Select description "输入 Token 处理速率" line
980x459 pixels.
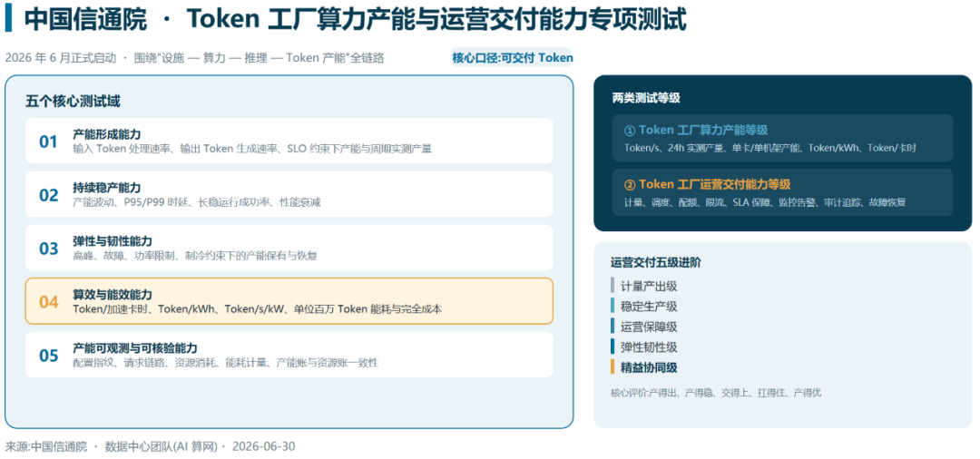coord(252,149)
